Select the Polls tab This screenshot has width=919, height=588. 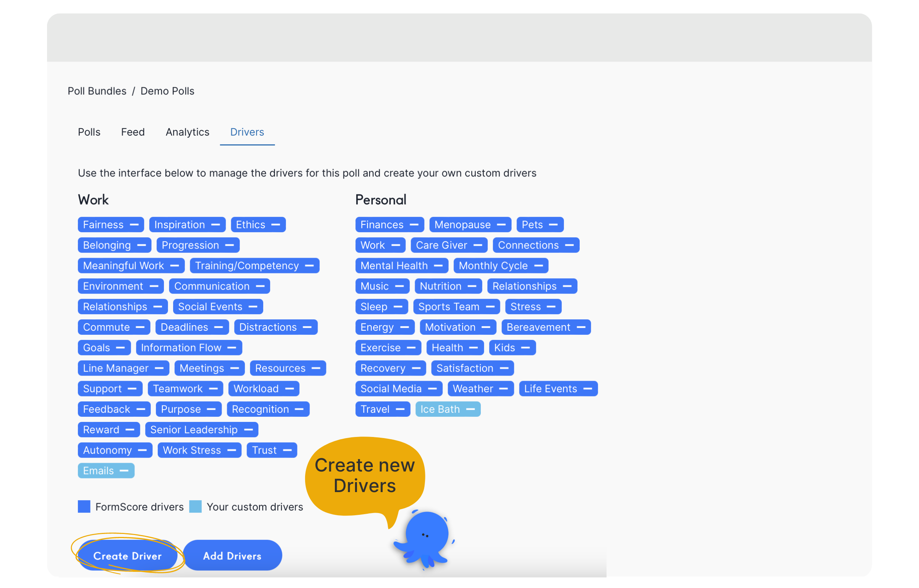pos(90,132)
